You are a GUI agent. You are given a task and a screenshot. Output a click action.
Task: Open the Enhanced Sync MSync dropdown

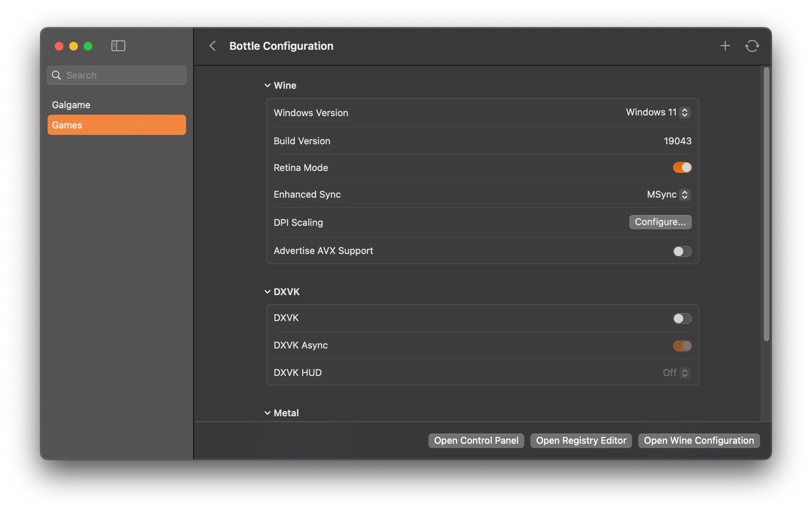[668, 194]
